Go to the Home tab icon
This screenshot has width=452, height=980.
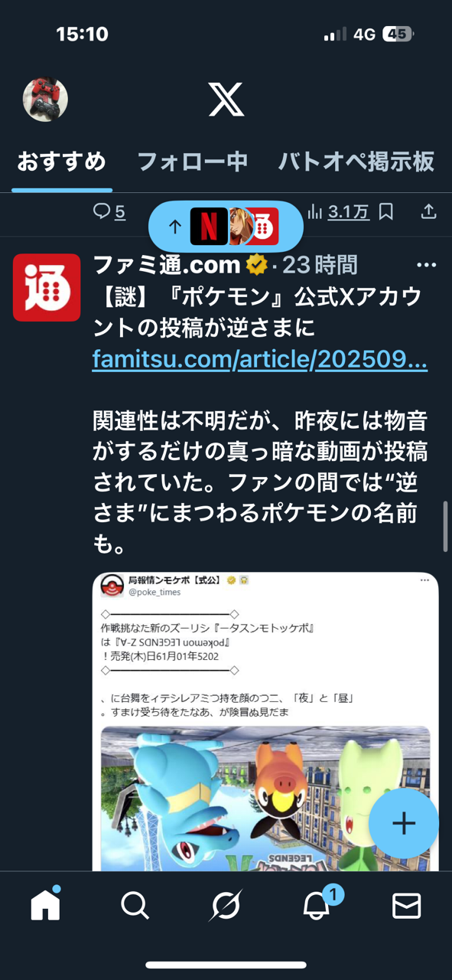45,906
